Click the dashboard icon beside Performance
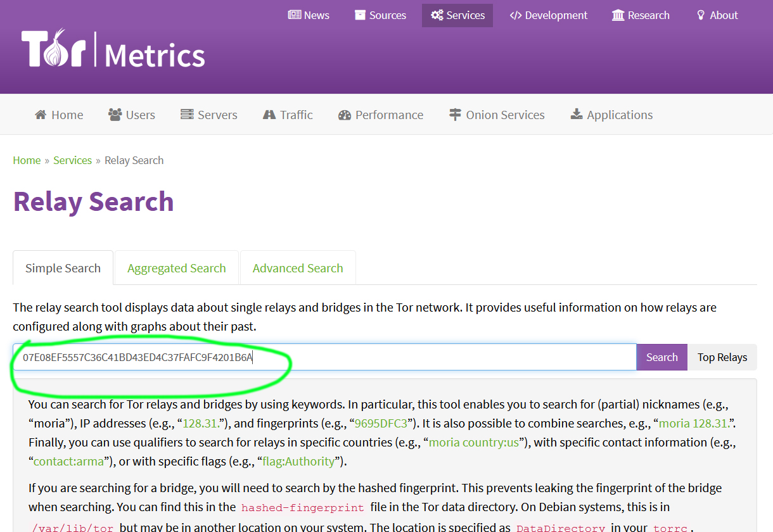This screenshot has height=532, width=773. (x=345, y=115)
